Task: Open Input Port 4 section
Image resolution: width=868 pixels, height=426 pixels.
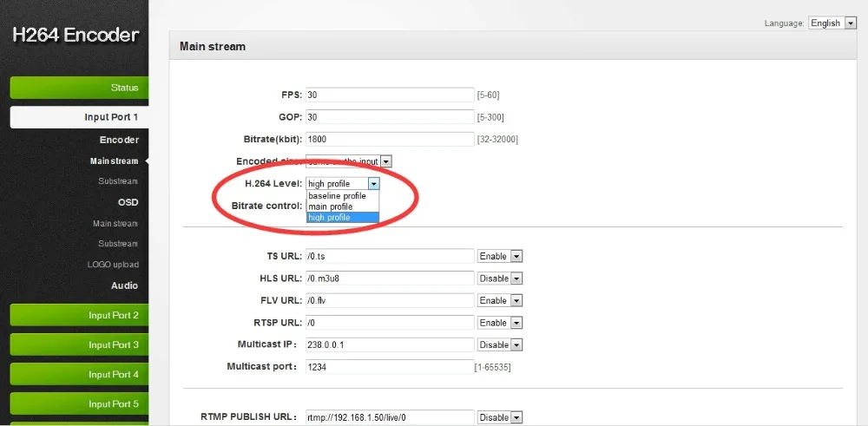Action: pos(79,375)
